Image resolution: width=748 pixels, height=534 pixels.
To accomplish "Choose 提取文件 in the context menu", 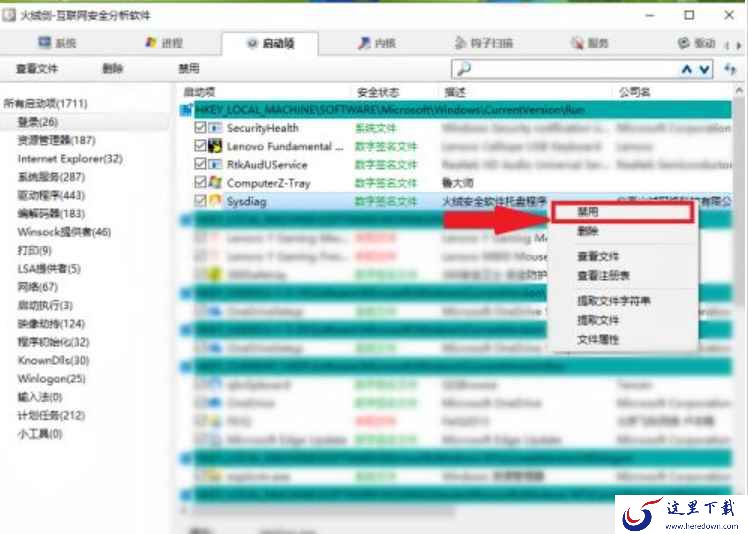I will pyautogui.click(x=598, y=320).
